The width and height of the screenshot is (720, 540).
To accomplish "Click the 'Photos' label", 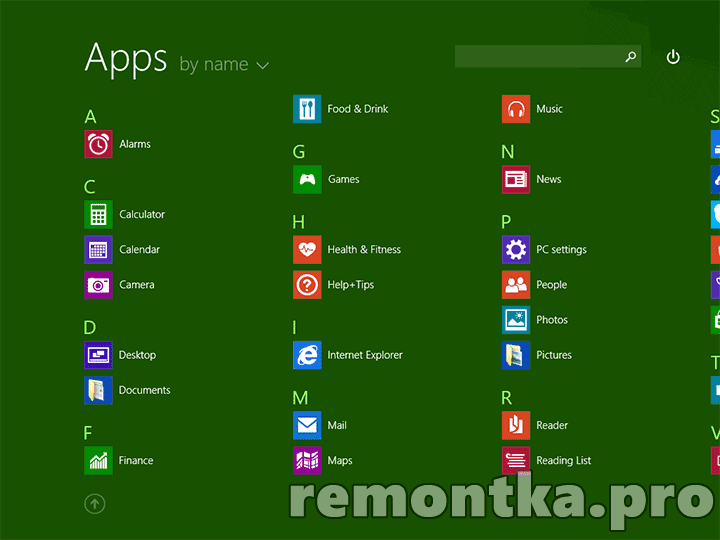I will coord(552,320).
